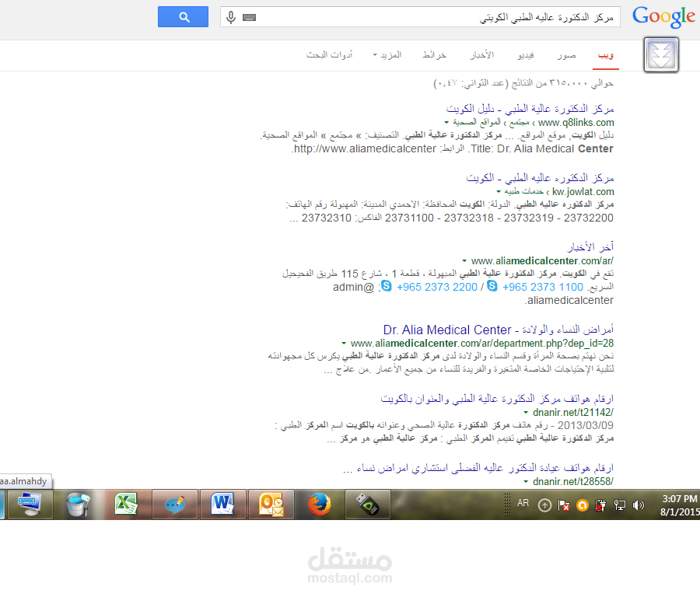700x597 pixels.
Task: Click the www.q8links.com green URL text
Action: (576, 122)
